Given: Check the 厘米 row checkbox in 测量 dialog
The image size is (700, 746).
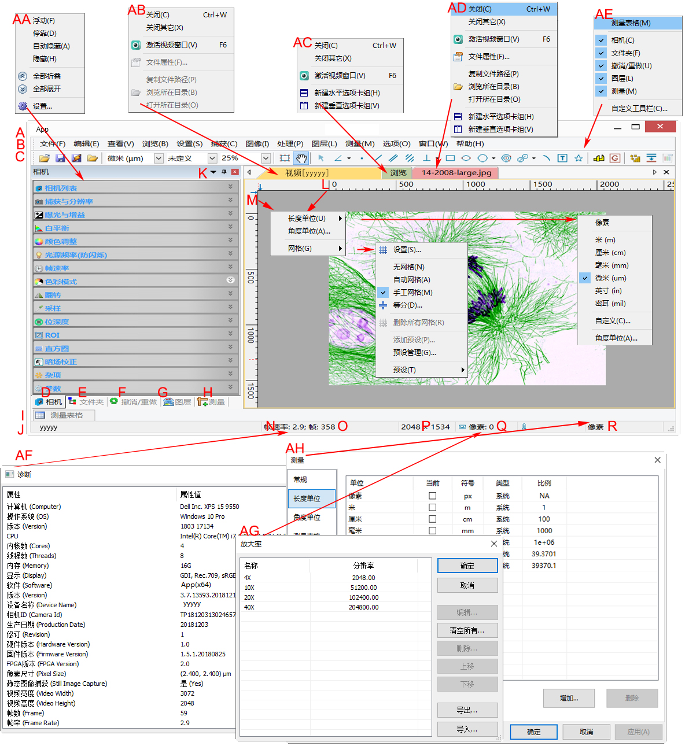Looking at the screenshot, I should (x=432, y=519).
